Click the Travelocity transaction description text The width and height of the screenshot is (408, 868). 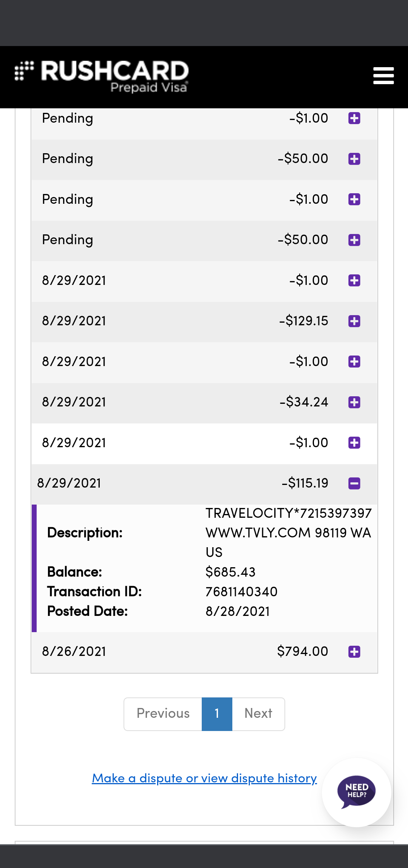(x=288, y=532)
